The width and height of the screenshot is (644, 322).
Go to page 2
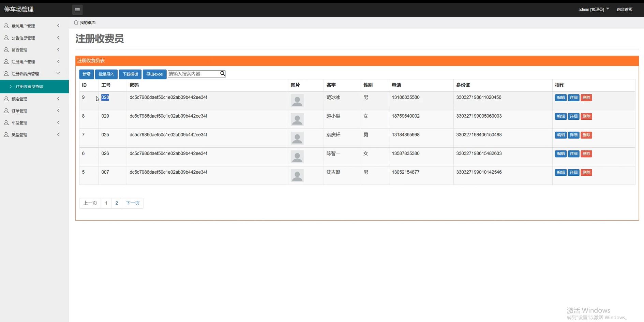tap(117, 203)
